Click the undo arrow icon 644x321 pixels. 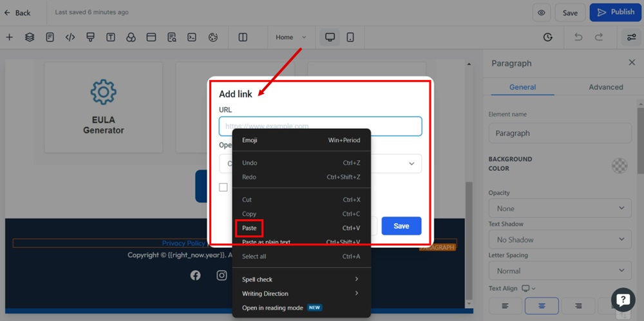[x=578, y=37]
